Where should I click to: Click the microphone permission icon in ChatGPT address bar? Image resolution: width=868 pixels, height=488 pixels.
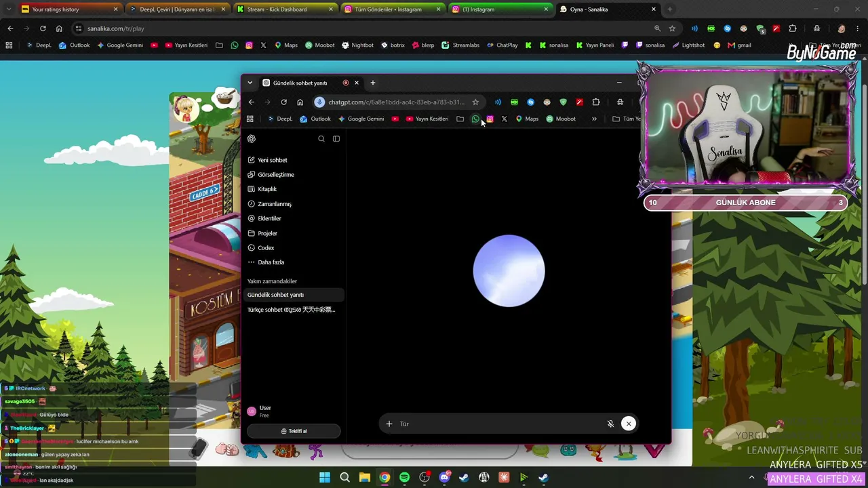[x=319, y=102]
